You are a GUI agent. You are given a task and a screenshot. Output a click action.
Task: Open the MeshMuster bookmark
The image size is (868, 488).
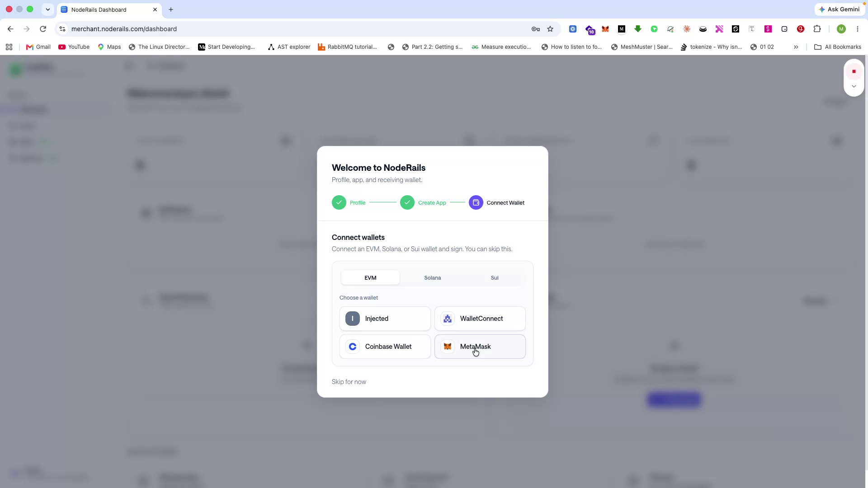tap(642, 47)
